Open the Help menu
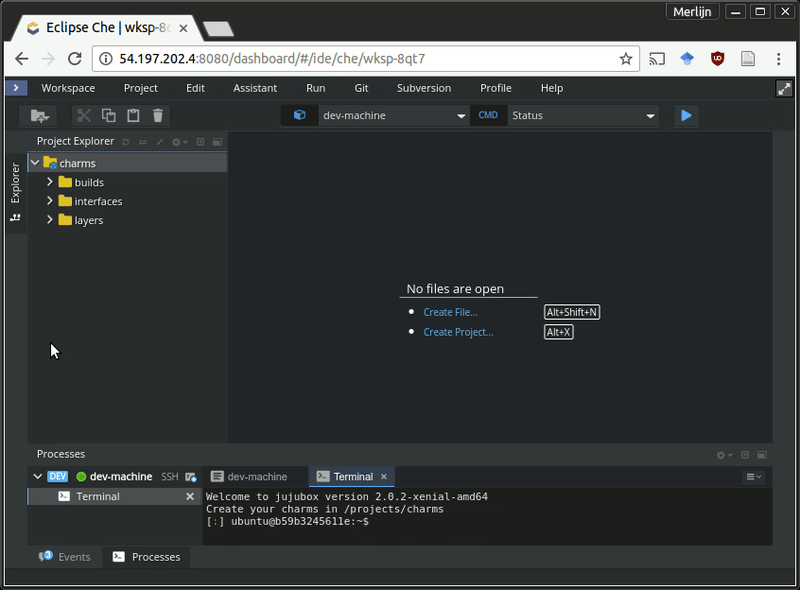This screenshot has height=590, width=800. coord(552,88)
